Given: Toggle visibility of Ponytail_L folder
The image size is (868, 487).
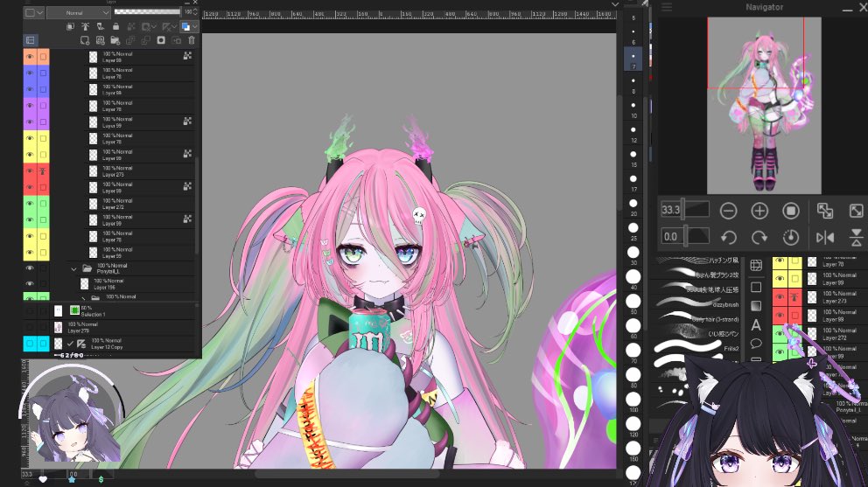Looking at the screenshot, I should (30, 268).
